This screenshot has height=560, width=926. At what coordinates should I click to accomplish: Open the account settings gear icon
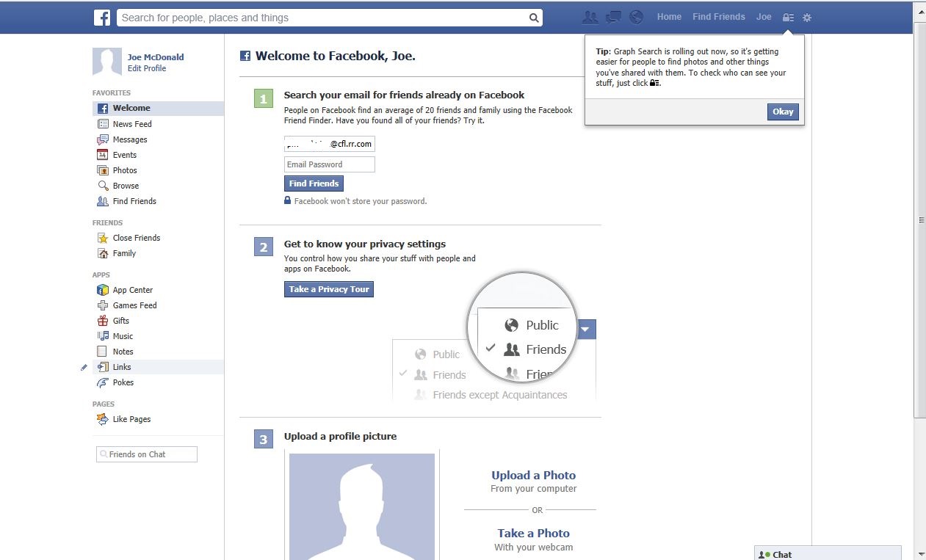[807, 17]
